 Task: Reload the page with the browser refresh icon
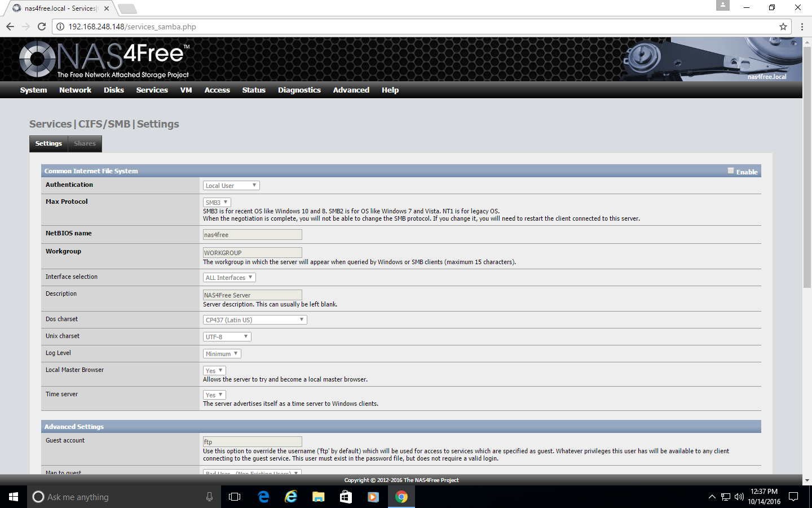[41, 27]
